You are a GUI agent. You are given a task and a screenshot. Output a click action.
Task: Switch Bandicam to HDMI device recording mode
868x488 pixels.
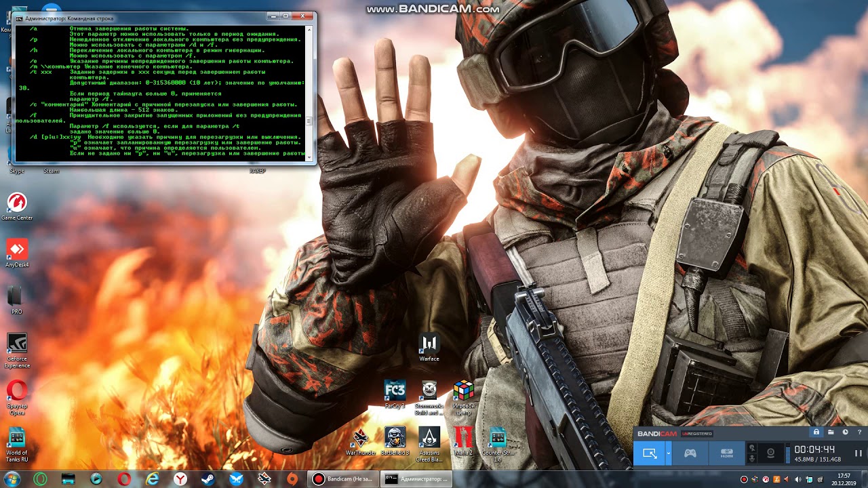pyautogui.click(x=726, y=453)
